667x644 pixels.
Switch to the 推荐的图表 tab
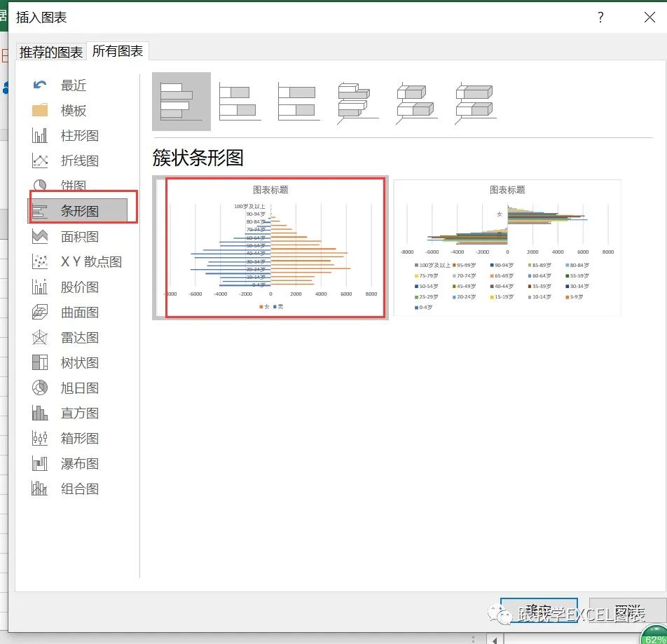click(x=49, y=50)
